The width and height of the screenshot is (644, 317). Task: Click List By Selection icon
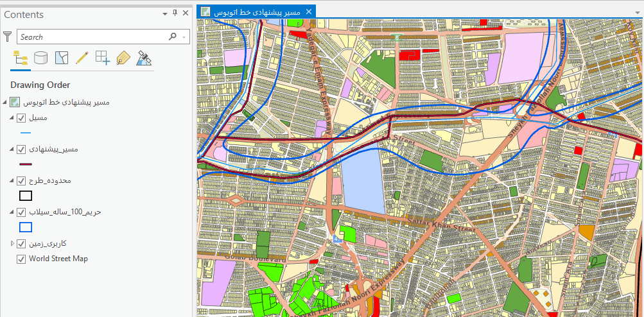click(x=61, y=58)
